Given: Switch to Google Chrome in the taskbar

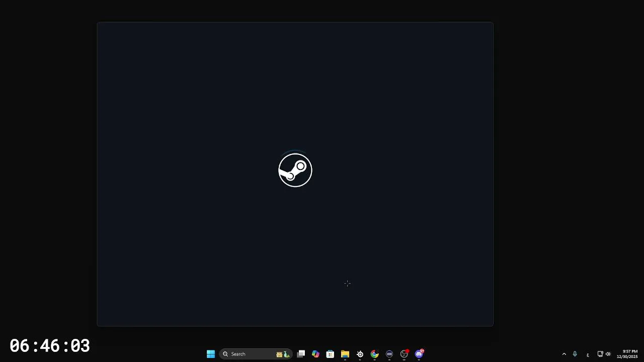Looking at the screenshot, I should point(374,354).
